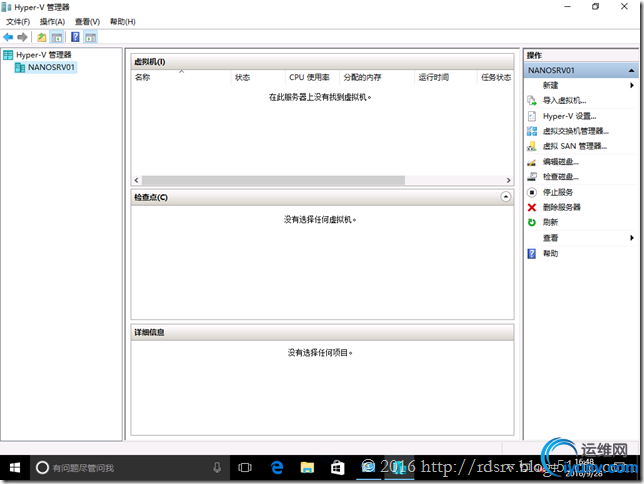Click 帮助 action text in actions pane
Viewport: 644px width, 484px height.
pyautogui.click(x=550, y=254)
